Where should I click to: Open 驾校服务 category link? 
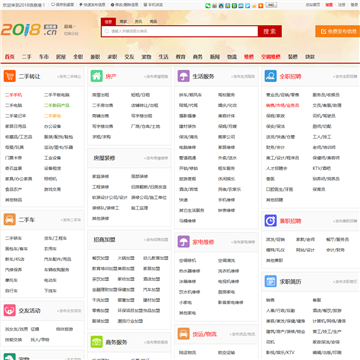(x=226, y=95)
